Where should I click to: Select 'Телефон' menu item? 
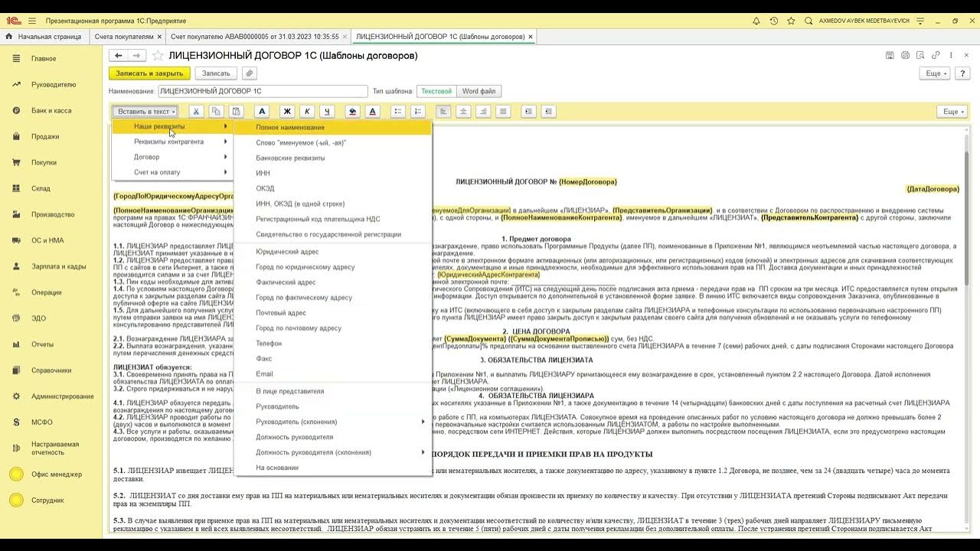point(332,344)
